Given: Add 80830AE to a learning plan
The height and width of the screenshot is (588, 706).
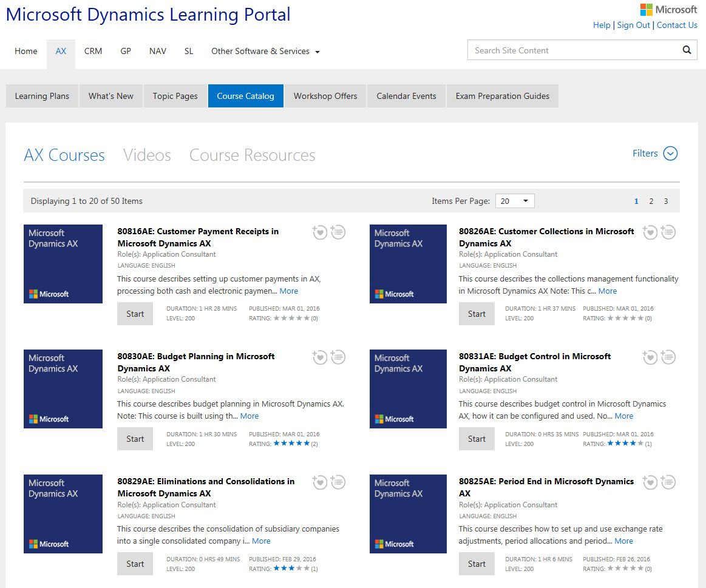Looking at the screenshot, I should coord(338,357).
